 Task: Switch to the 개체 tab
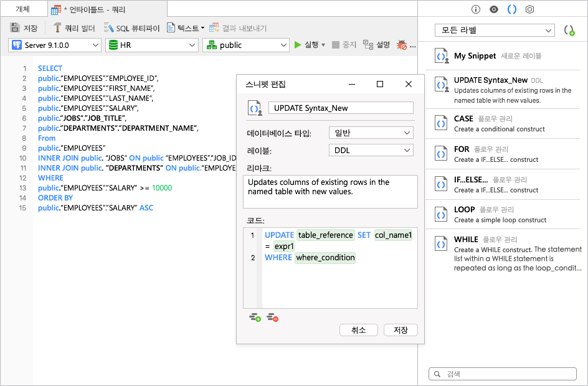(x=24, y=9)
